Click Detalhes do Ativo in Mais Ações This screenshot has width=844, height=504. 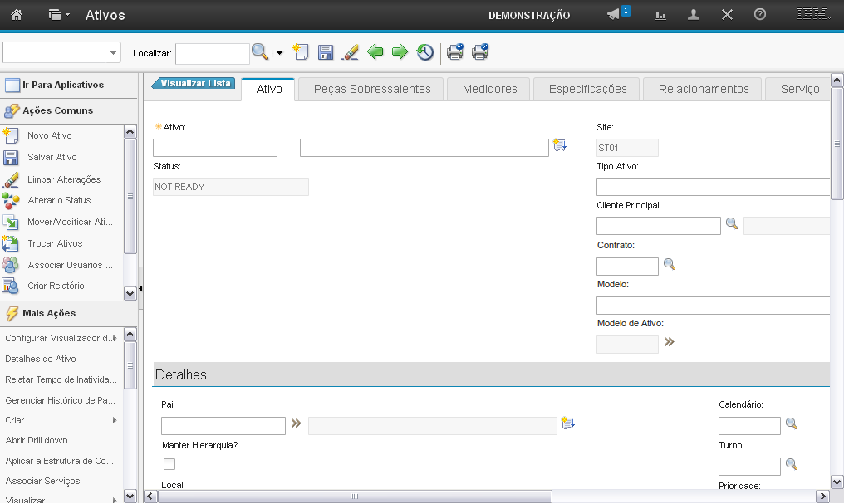click(x=41, y=359)
